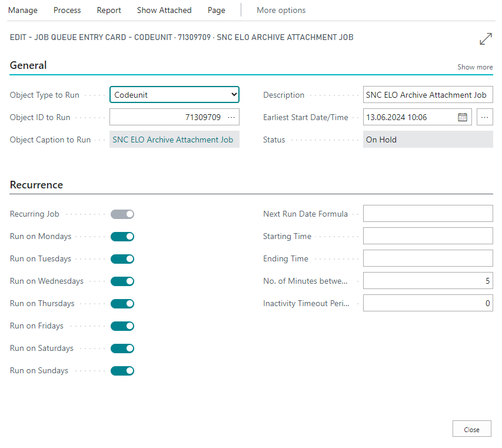The width and height of the screenshot is (502, 448).
Task: Open the Show Attached menu
Action: click(164, 10)
